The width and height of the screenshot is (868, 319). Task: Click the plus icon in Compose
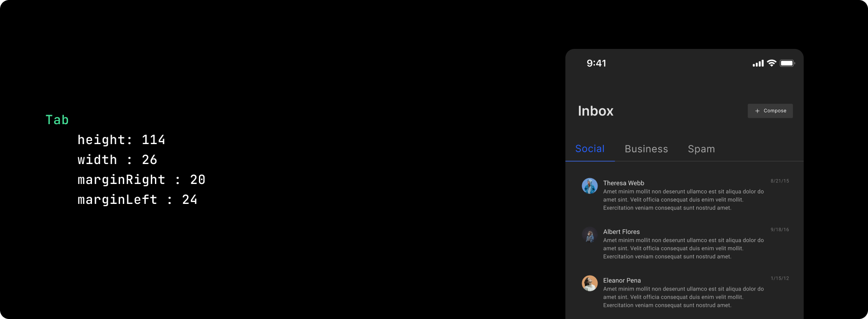tap(757, 111)
